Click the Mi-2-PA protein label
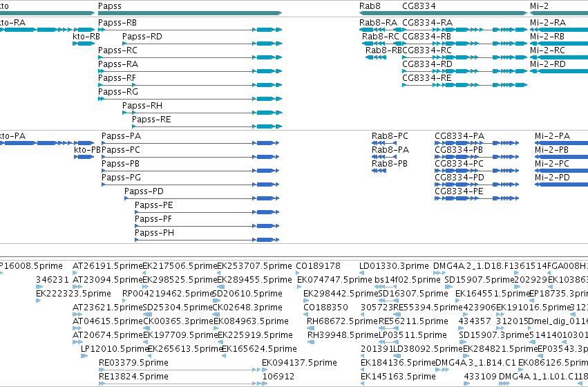Screen dimensions: 588x387 click(552, 135)
